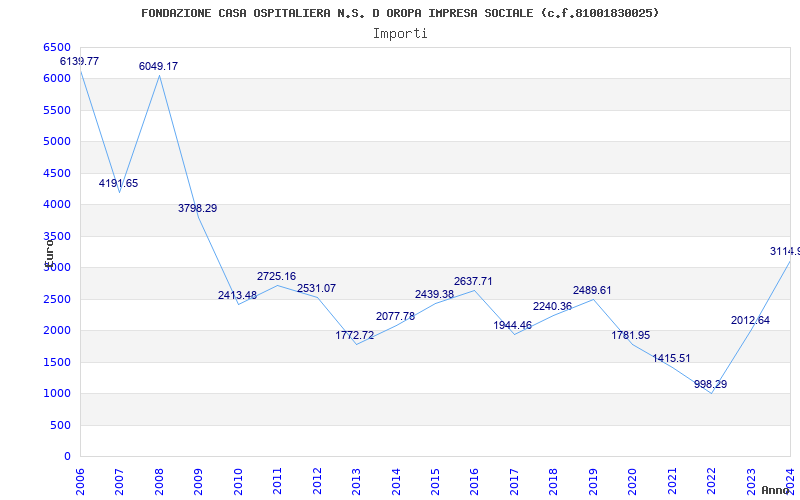800x500 pixels.
Task: Click y-axis value 3500
Action: tap(57, 236)
